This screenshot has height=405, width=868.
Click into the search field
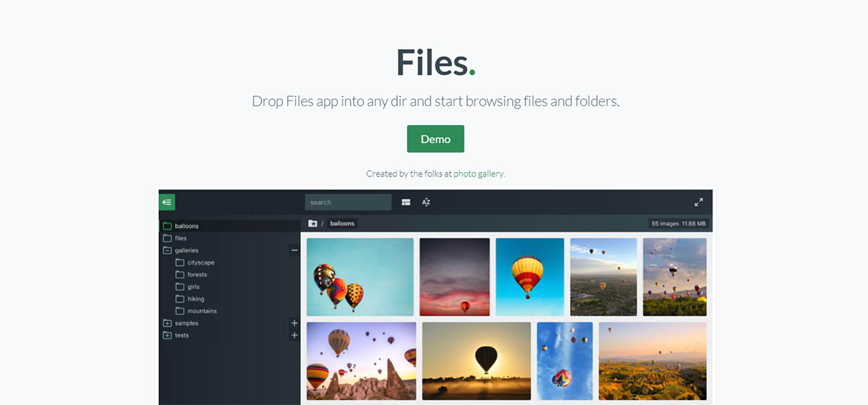[348, 202]
